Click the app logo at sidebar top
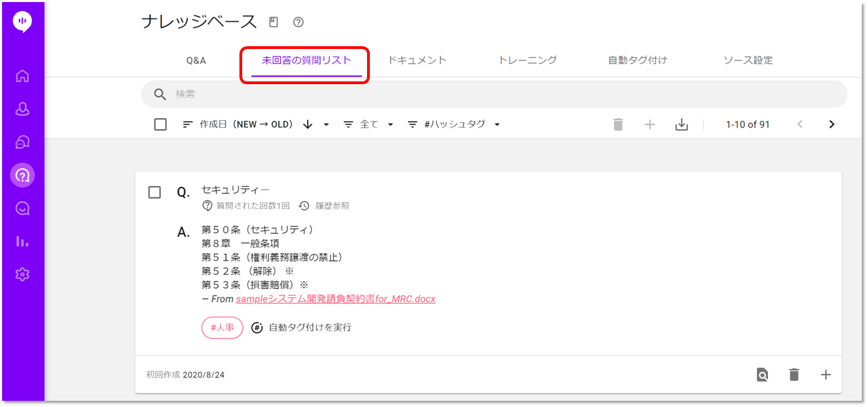868x407 pixels. coord(23,22)
